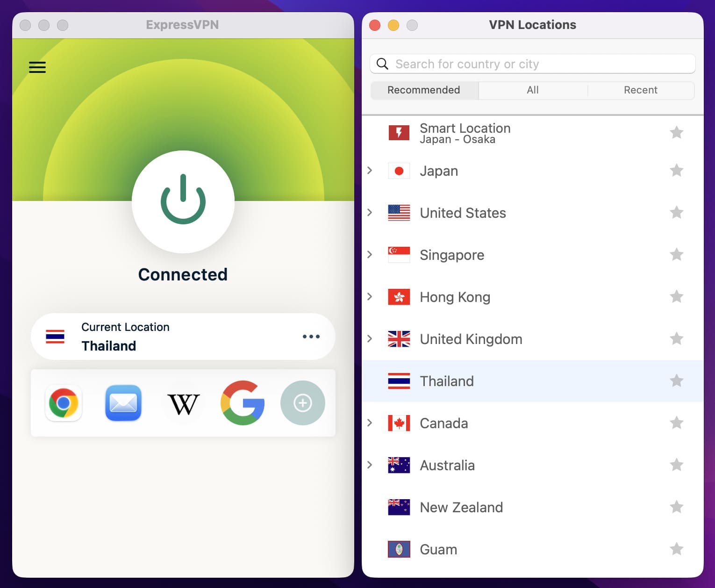The height and width of the screenshot is (588, 715).
Task: Add a new shortcut with plus icon
Action: tap(303, 403)
